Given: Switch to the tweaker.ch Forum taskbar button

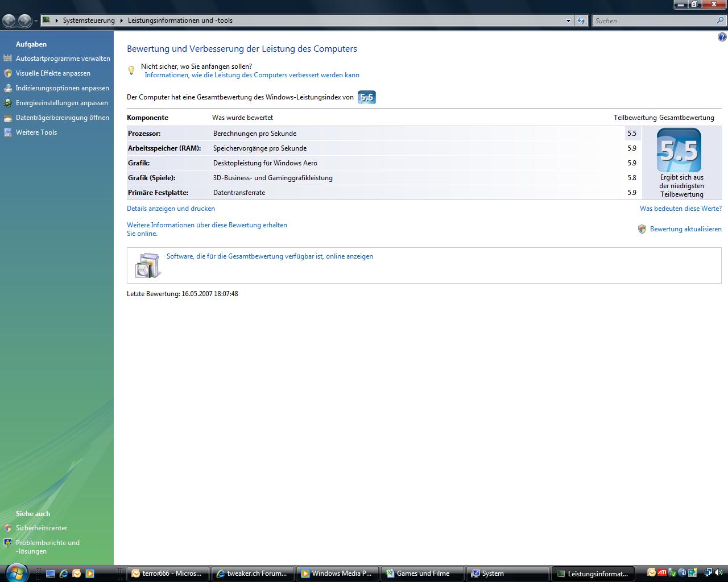Looking at the screenshot, I should (253, 573).
